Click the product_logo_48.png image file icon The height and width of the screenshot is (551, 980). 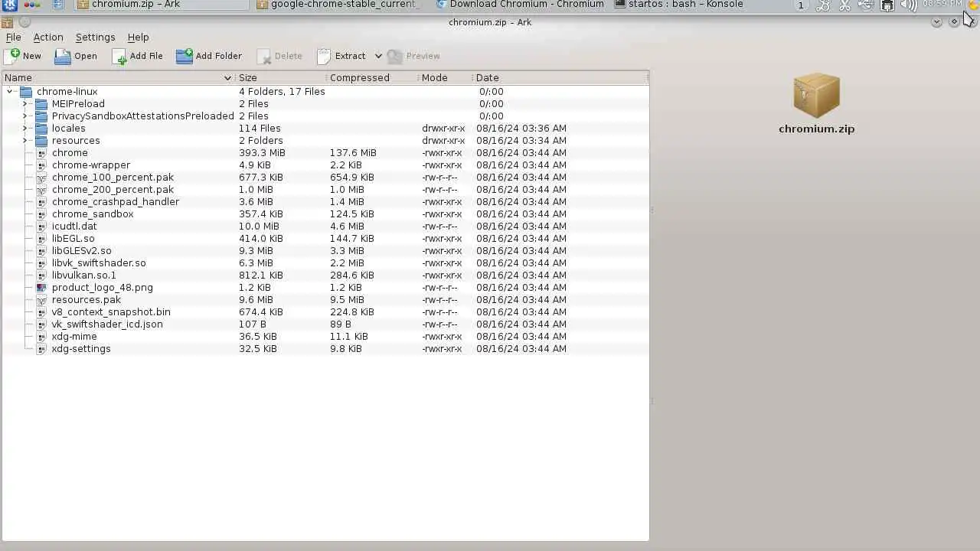[41, 288]
